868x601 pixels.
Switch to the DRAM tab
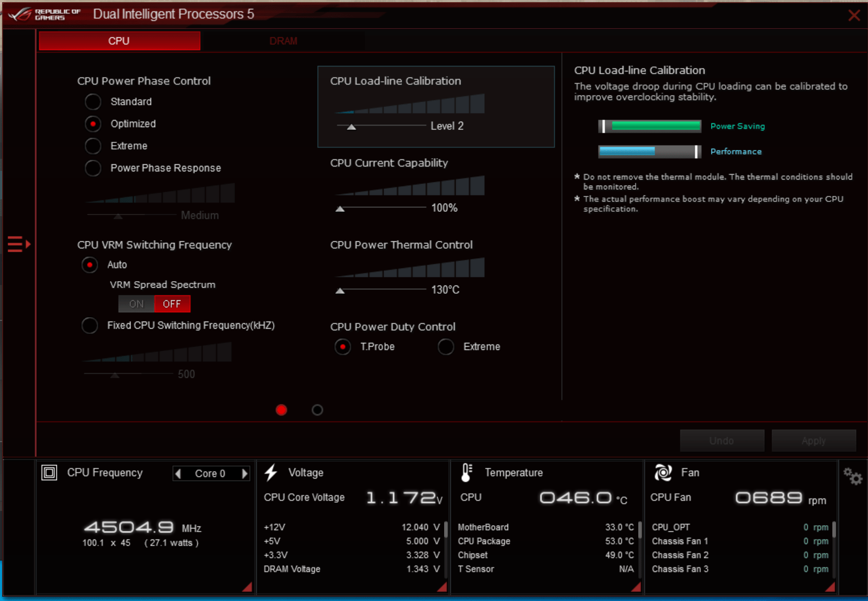tap(283, 41)
